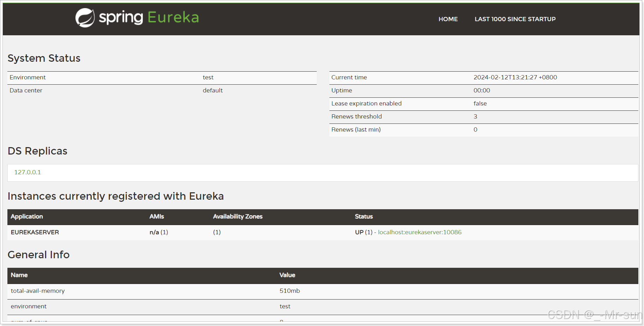Click the Name column header
This screenshot has height=326, width=644.
click(x=19, y=275)
